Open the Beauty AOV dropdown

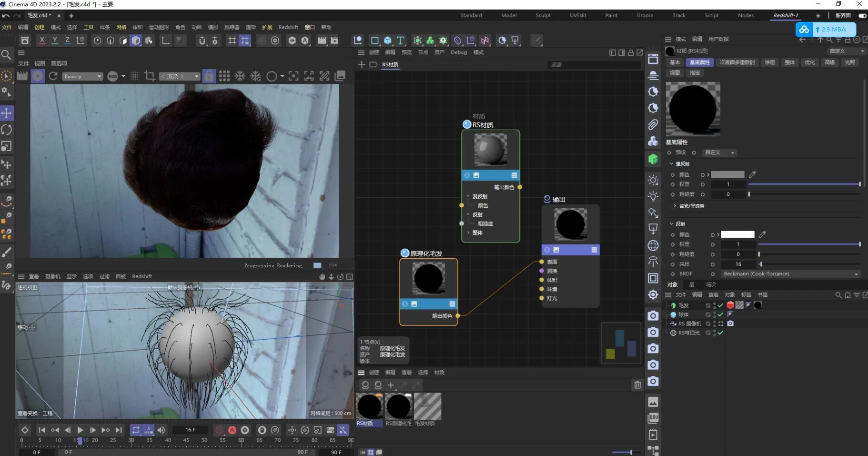pyautogui.click(x=83, y=76)
